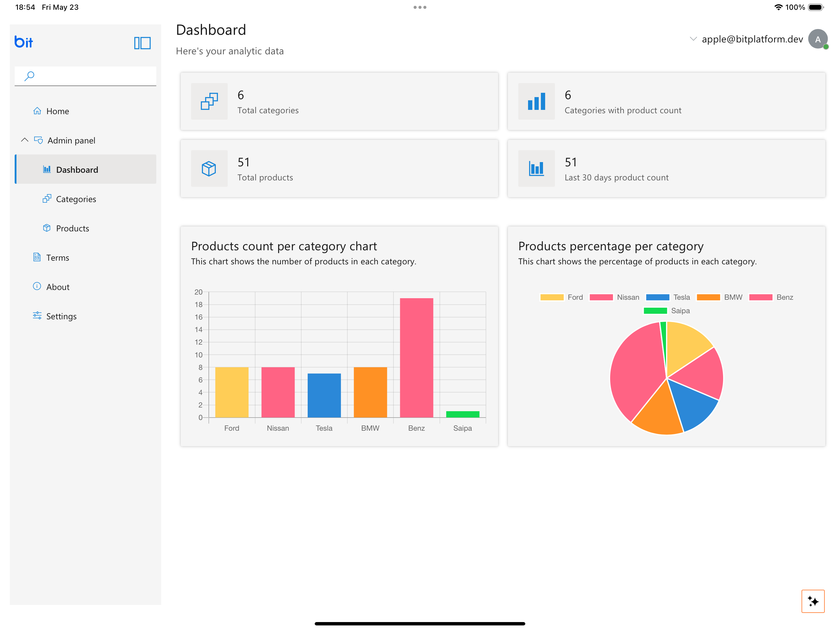This screenshot has width=840, height=630.
Task: Click the green Saipa bar
Action: point(462,414)
